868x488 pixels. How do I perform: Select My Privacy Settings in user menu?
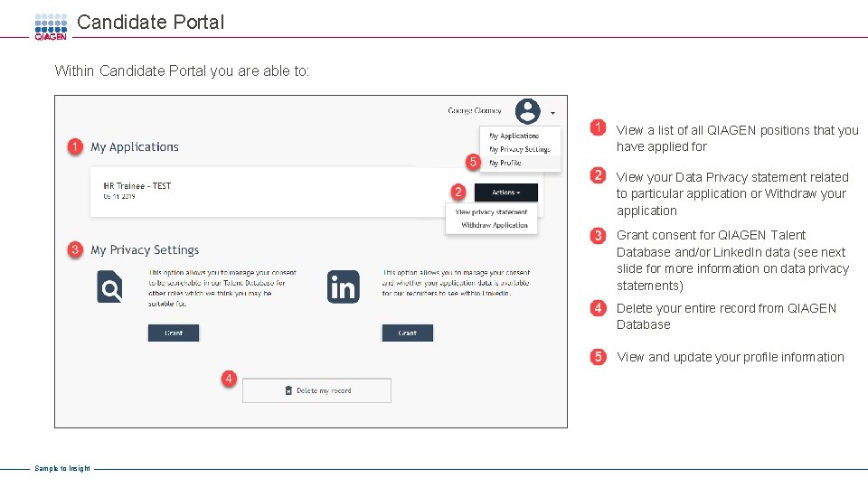click(x=519, y=149)
